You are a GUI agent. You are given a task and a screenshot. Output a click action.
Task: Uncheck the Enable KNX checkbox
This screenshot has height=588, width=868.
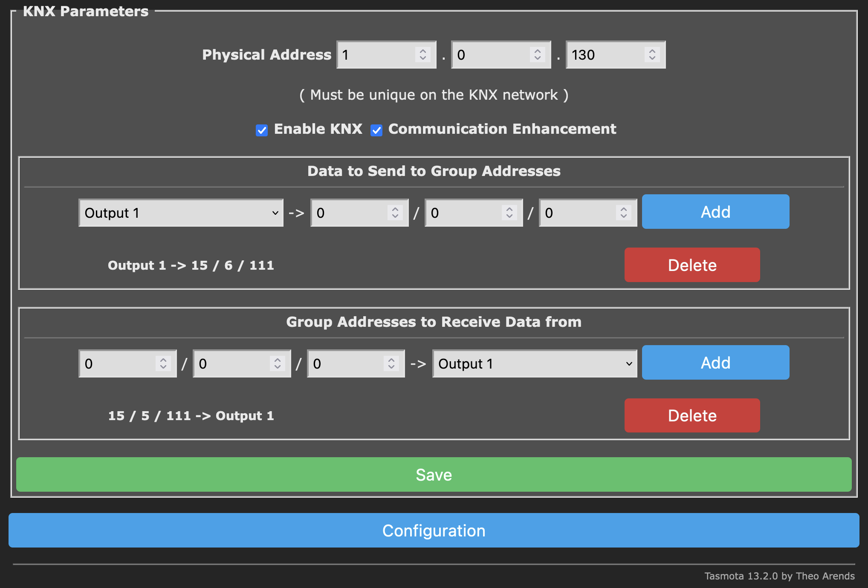261,130
